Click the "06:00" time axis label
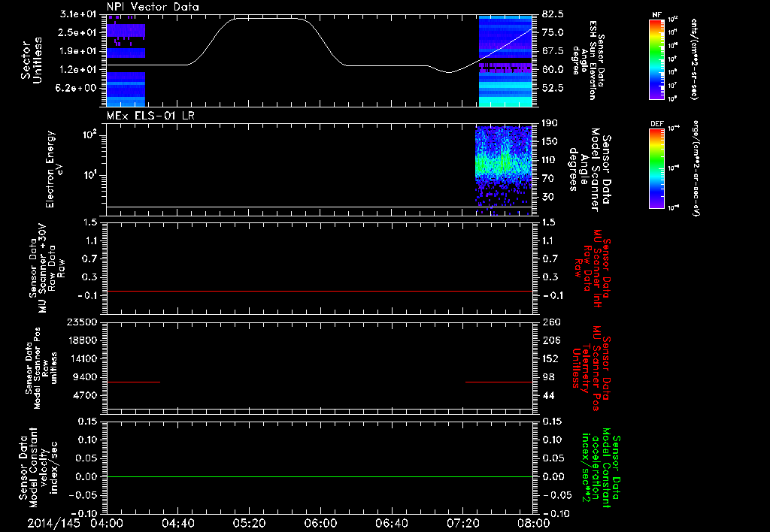770x532 pixels. tap(320, 523)
